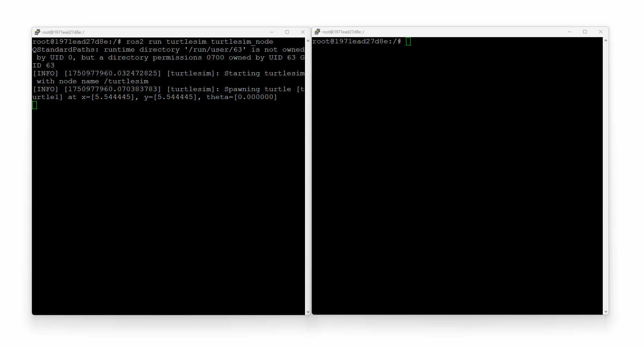Image resolution: width=644 pixels, height=348 pixels.
Task: Click the right terminal scrollbar track
Action: 606,176
